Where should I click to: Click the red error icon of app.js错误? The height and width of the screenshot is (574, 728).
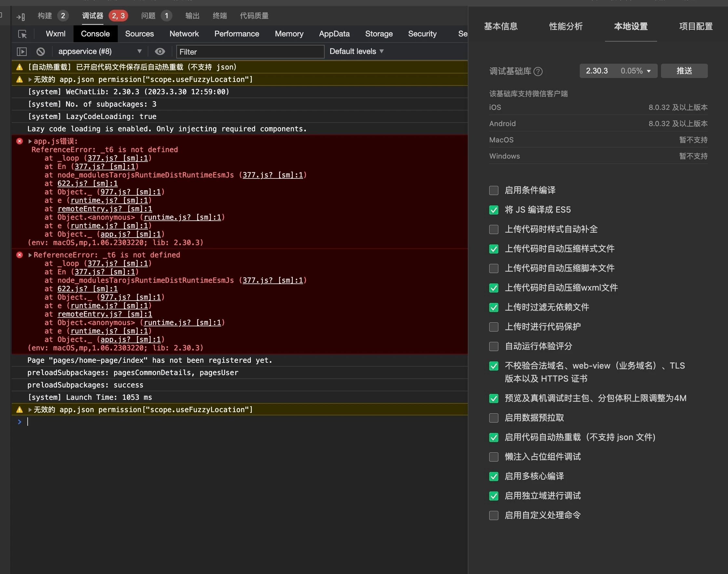(20, 141)
